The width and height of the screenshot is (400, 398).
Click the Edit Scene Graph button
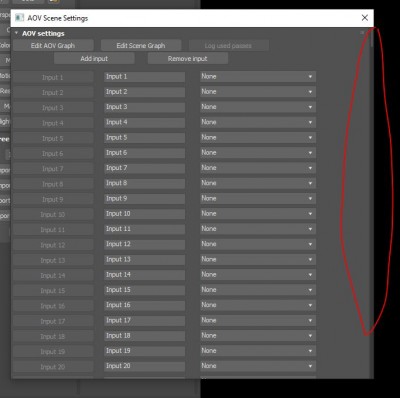tap(141, 46)
